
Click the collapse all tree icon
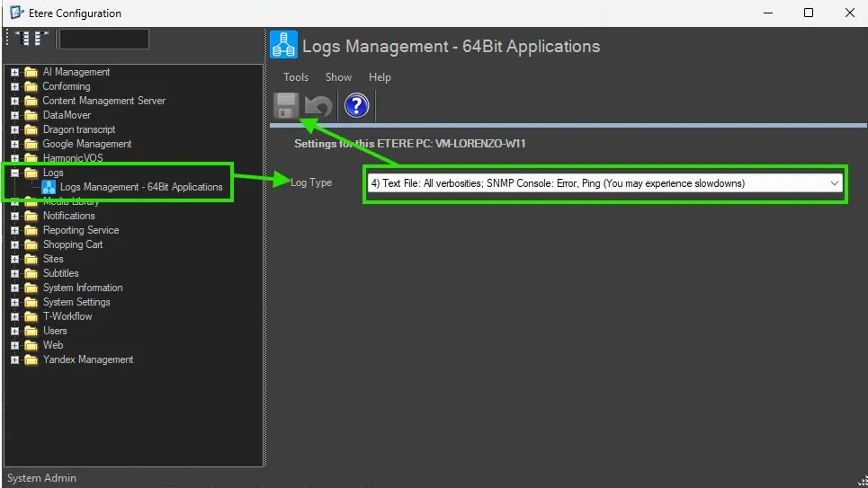[41, 39]
